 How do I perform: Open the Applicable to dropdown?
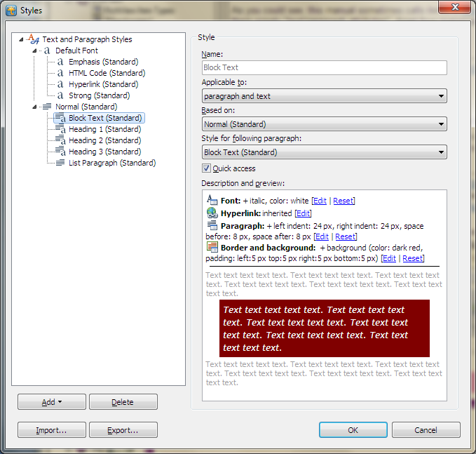click(324, 96)
